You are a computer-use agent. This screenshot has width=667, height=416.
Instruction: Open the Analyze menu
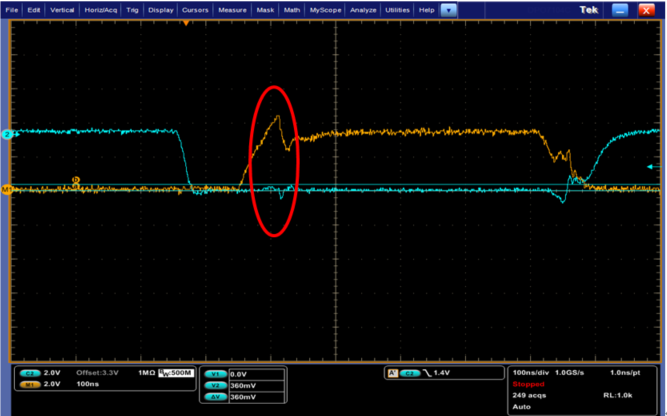pyautogui.click(x=364, y=9)
